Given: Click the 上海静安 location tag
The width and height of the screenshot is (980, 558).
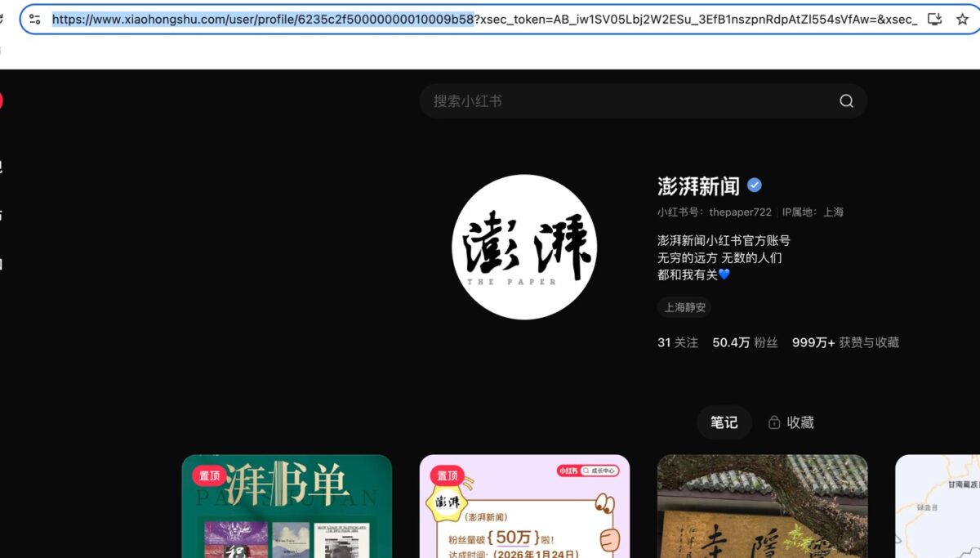Looking at the screenshot, I should [x=684, y=308].
